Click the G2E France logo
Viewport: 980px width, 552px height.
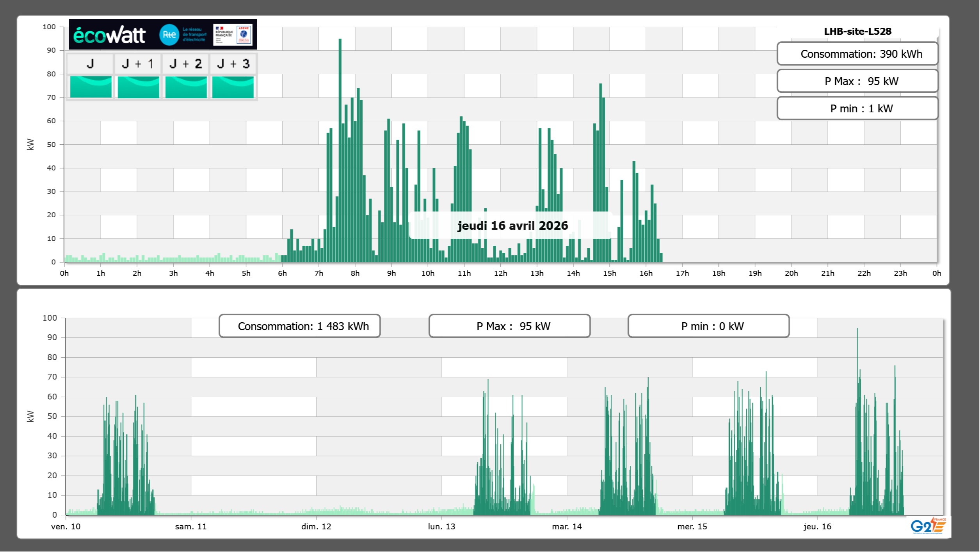pyautogui.click(x=928, y=526)
